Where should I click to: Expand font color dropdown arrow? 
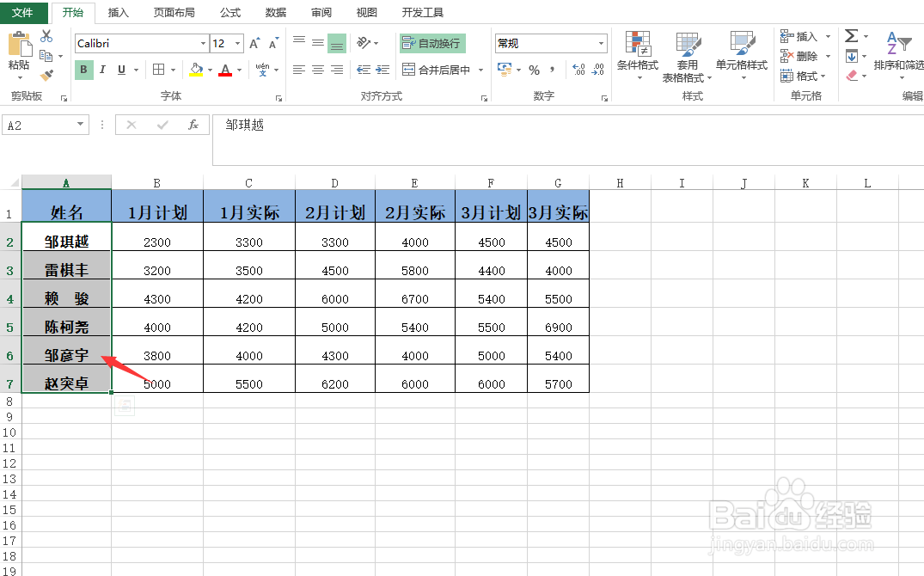239,70
